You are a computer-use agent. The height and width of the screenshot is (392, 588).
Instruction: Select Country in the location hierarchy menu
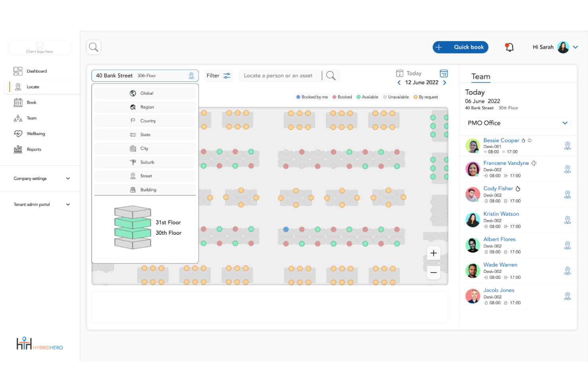[145, 120]
